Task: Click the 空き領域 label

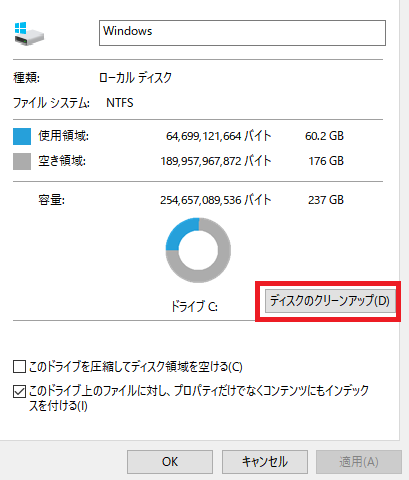Action: pyautogui.click(x=62, y=161)
